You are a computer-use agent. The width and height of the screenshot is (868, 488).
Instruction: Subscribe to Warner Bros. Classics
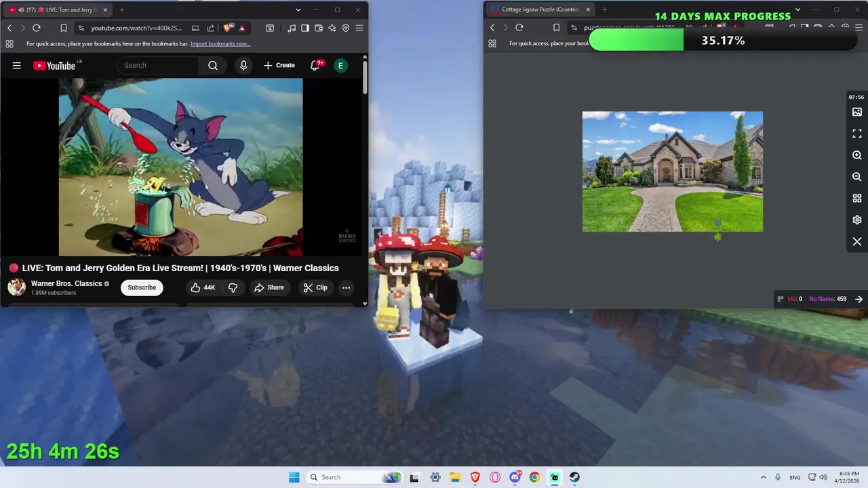point(142,287)
